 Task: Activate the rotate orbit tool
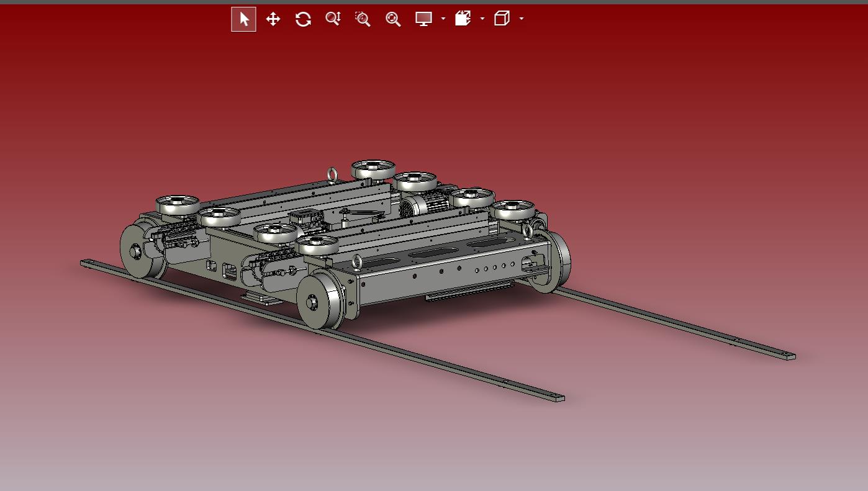click(x=303, y=19)
